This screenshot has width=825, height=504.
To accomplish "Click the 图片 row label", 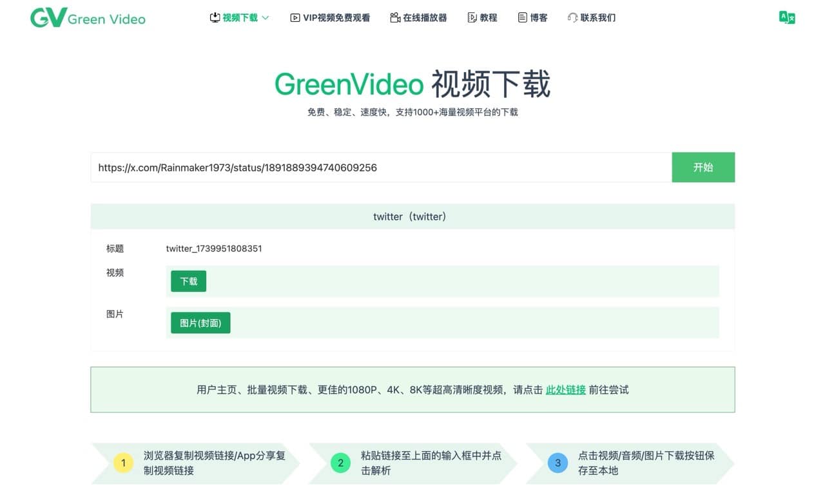I will 115,315.
